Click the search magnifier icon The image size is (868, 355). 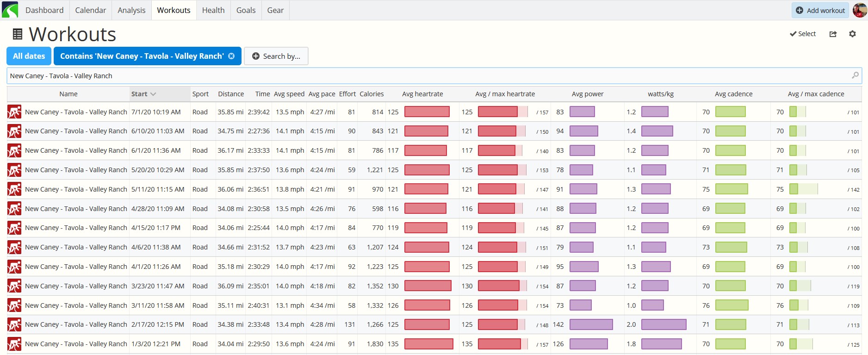[x=855, y=75]
